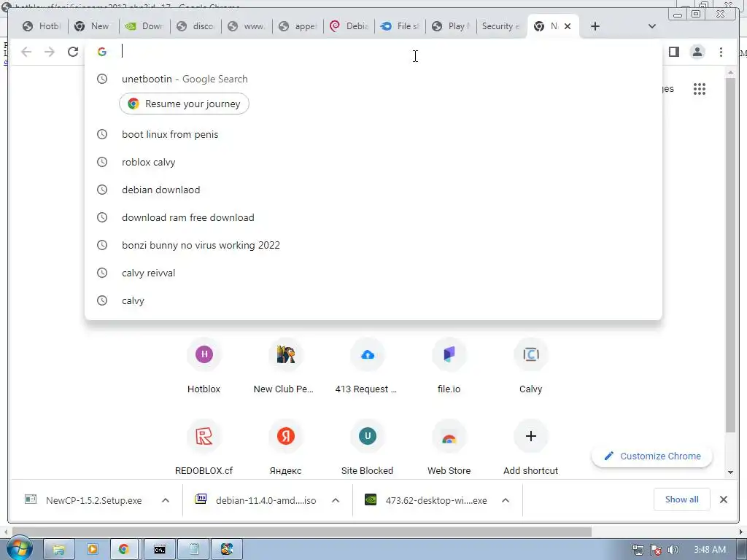Open a new tab with plus button
Image resolution: width=747 pixels, height=560 pixels.
tap(595, 26)
